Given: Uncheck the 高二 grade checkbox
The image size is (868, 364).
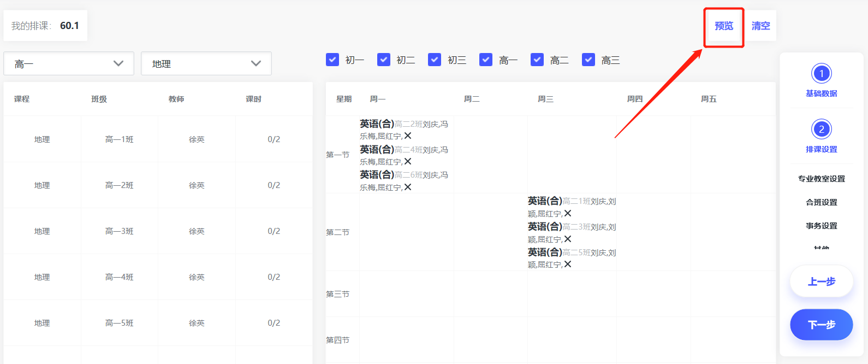Looking at the screenshot, I should [537, 60].
